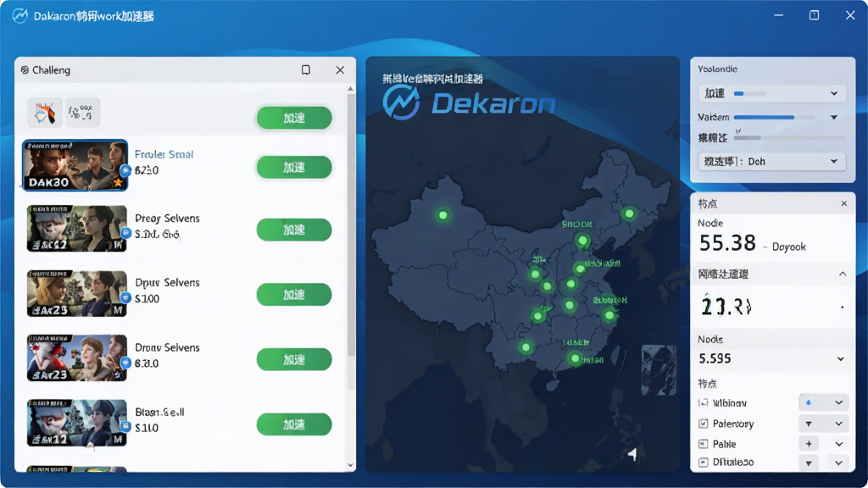Click the blue badge on Preay Selvens thumbnail

coord(125,233)
